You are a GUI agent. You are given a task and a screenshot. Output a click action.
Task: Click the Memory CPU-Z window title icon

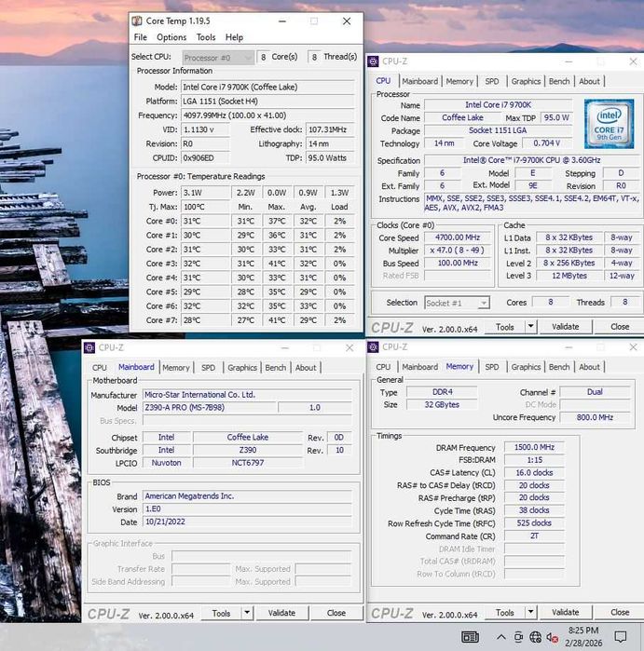pos(373,346)
